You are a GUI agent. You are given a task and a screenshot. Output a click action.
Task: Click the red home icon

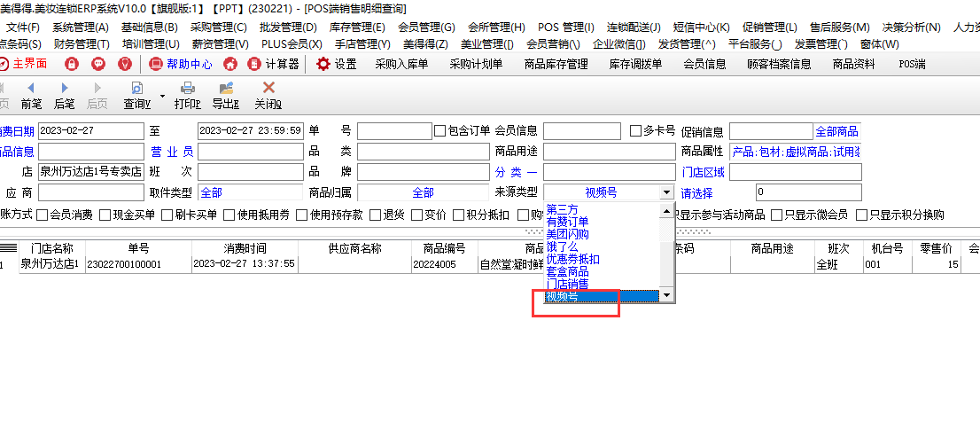coord(230,64)
